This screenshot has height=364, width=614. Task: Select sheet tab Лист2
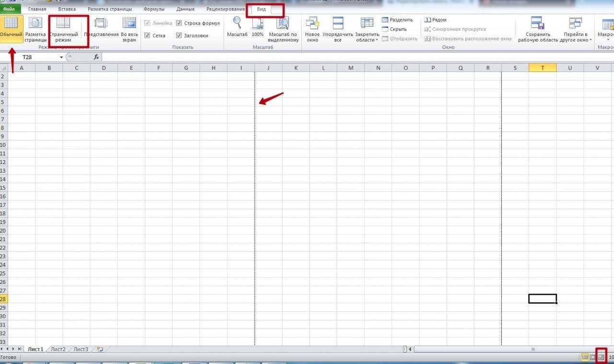click(x=58, y=349)
